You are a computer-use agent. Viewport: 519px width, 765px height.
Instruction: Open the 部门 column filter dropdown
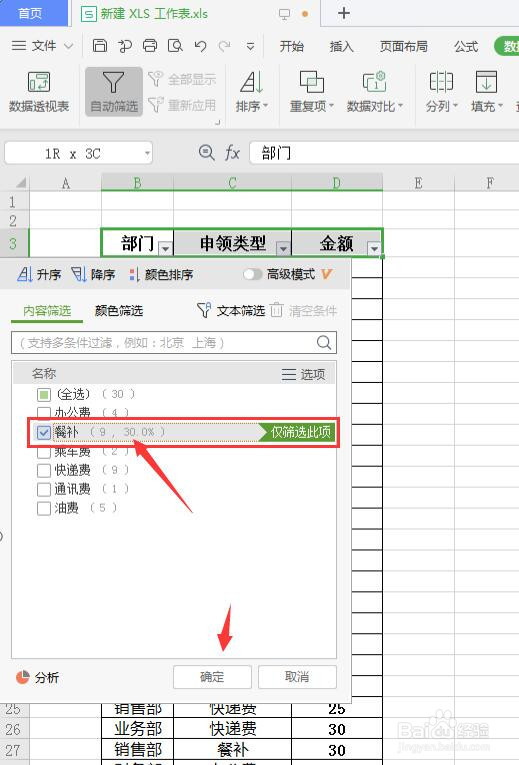pos(165,248)
